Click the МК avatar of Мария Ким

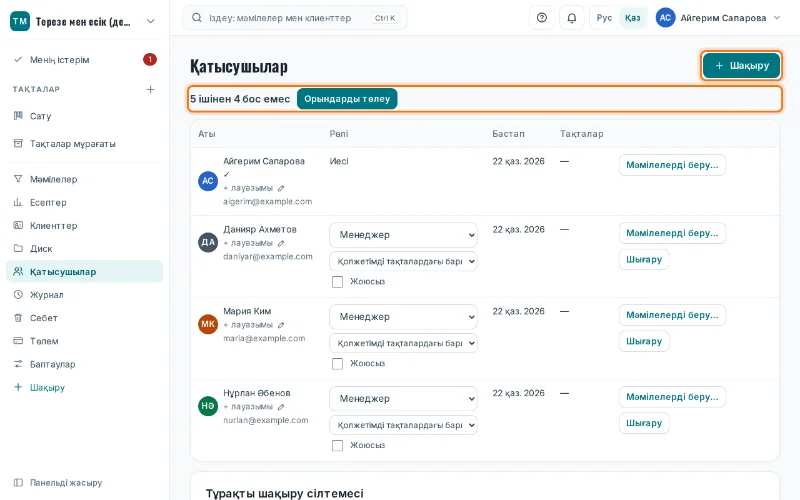coord(208,324)
